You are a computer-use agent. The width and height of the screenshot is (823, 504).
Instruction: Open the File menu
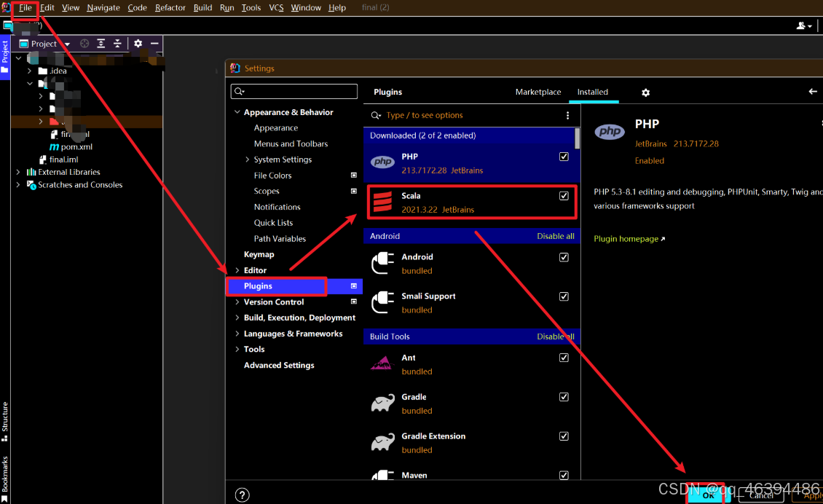coord(25,8)
